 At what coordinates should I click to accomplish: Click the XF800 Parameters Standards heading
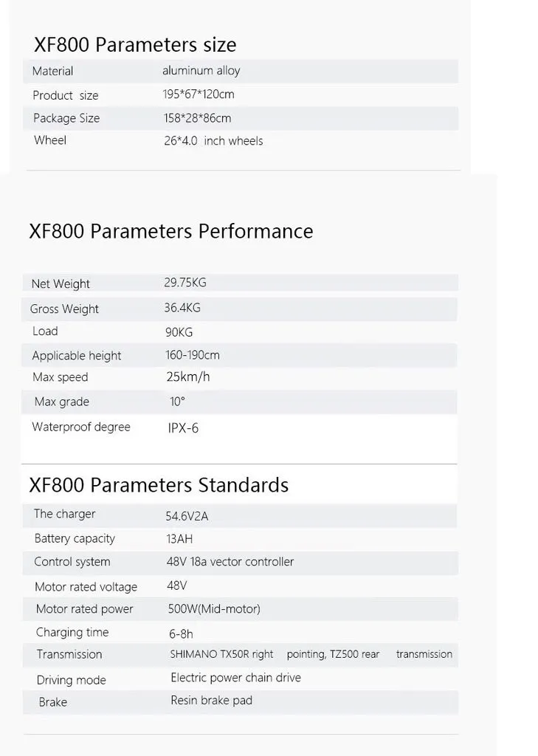[x=159, y=485]
